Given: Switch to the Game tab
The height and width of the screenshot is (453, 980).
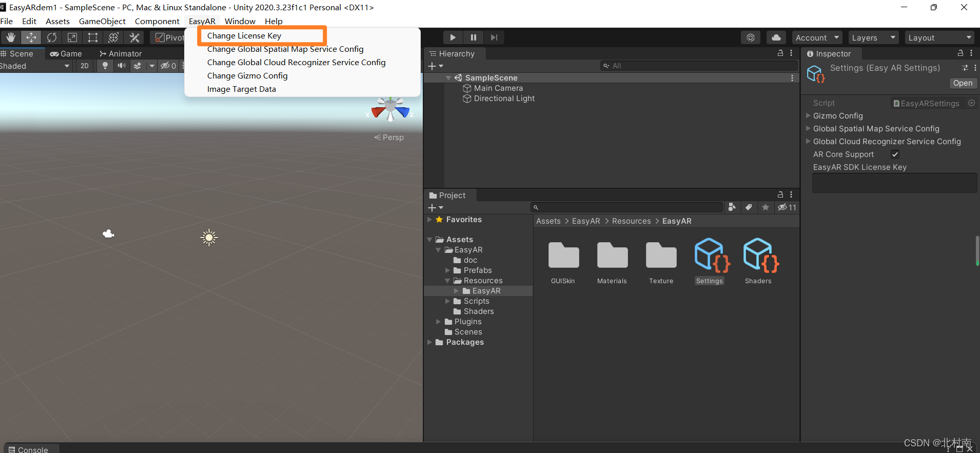Looking at the screenshot, I should tap(66, 53).
